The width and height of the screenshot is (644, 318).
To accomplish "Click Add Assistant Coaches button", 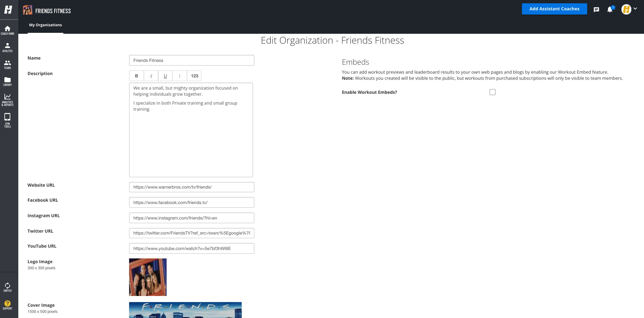I will 554,9.
